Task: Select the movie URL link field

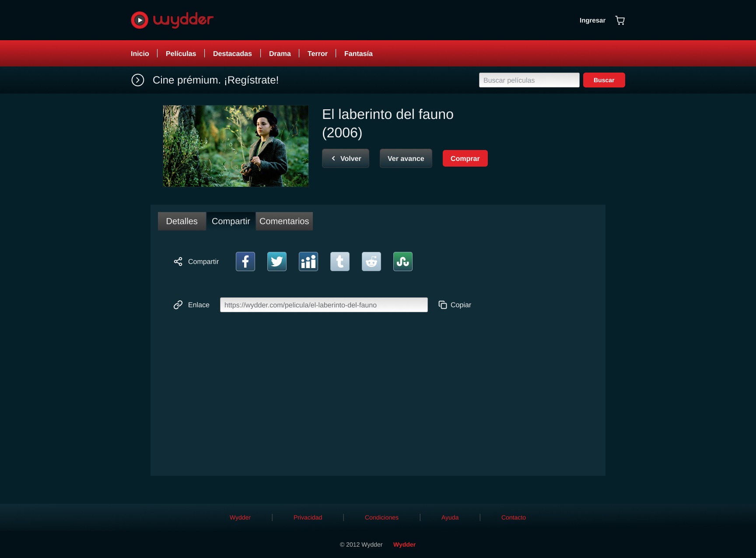Action: click(324, 305)
